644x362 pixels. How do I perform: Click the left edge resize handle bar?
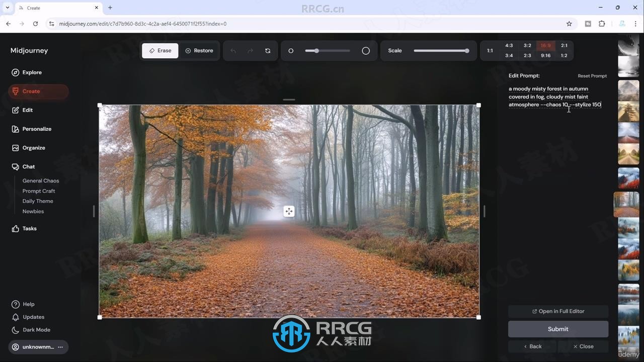tap(94, 211)
